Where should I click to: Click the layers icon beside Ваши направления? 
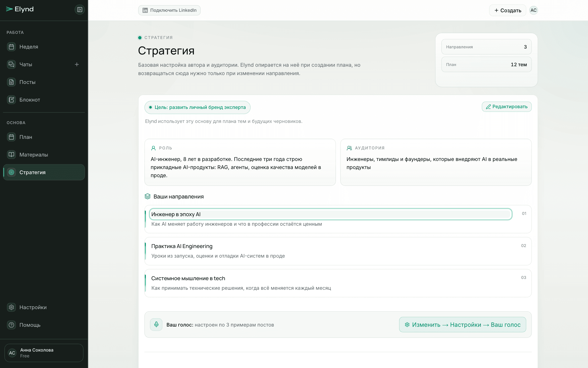pos(147,196)
